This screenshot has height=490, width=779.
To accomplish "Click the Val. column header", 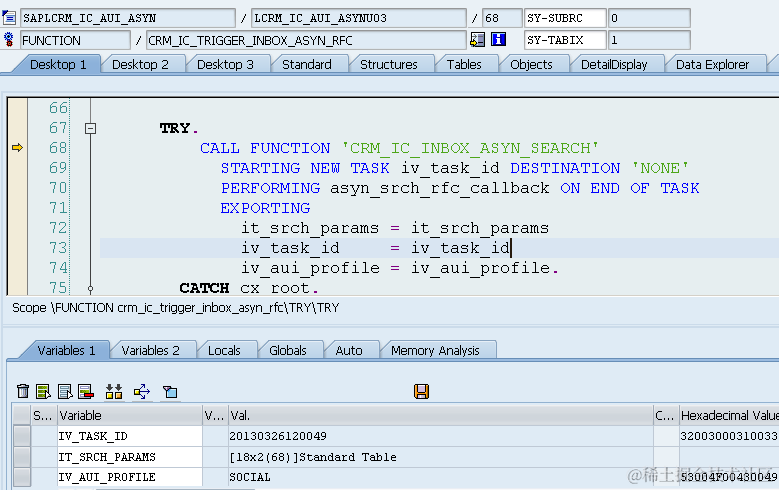I will [x=441, y=415].
